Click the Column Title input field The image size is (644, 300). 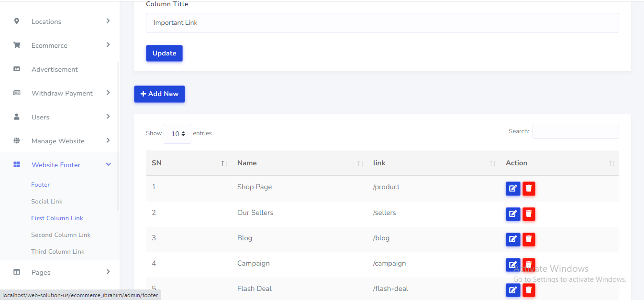pos(382,23)
